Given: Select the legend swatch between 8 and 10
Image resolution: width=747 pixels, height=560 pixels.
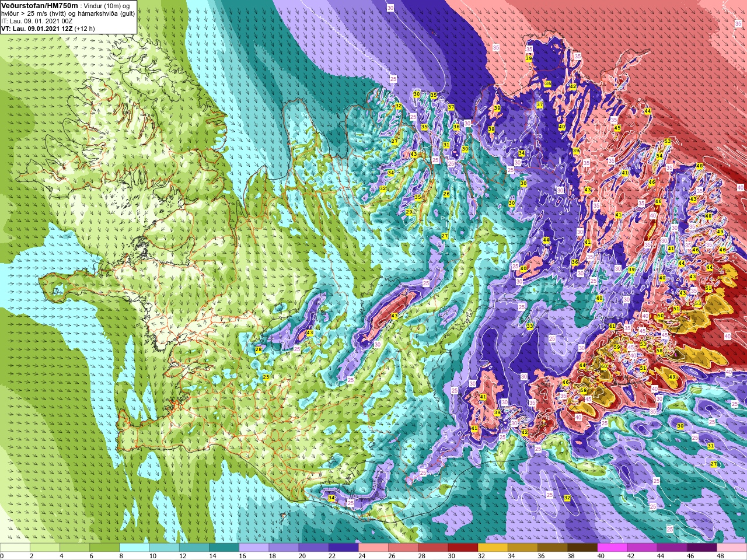Looking at the screenshot, I should pyautogui.click(x=134, y=548).
